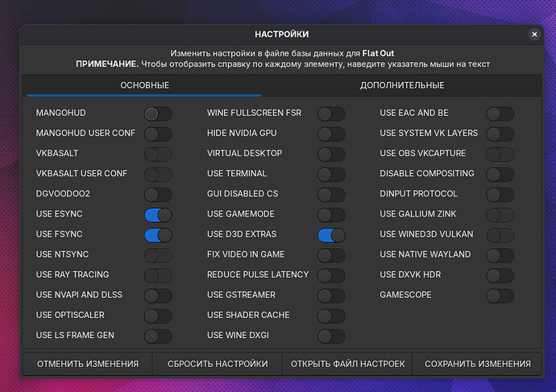Close the НАСТРОЙКИ dialog window
Image resolution: width=556 pixels, height=392 pixels.
(x=534, y=35)
